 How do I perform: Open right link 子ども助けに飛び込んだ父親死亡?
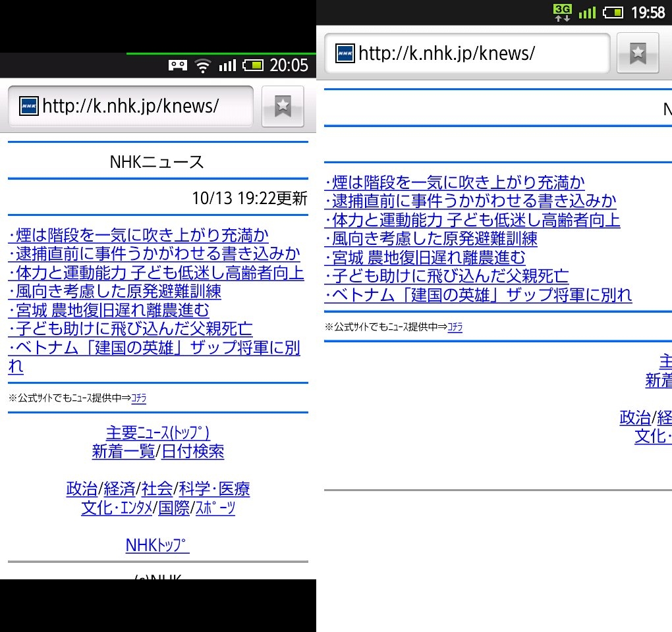coord(447,276)
